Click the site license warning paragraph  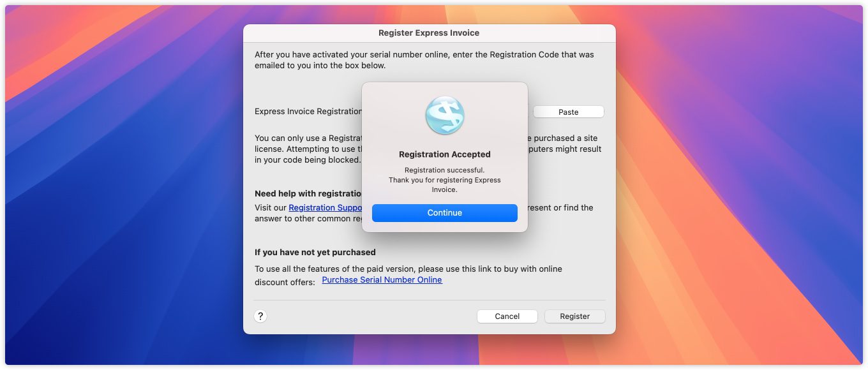pos(306,149)
